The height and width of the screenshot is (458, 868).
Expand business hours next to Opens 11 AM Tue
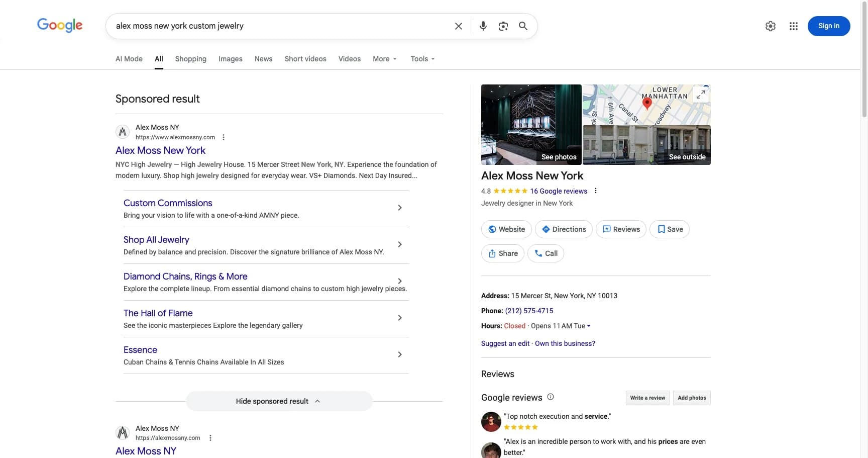point(589,326)
